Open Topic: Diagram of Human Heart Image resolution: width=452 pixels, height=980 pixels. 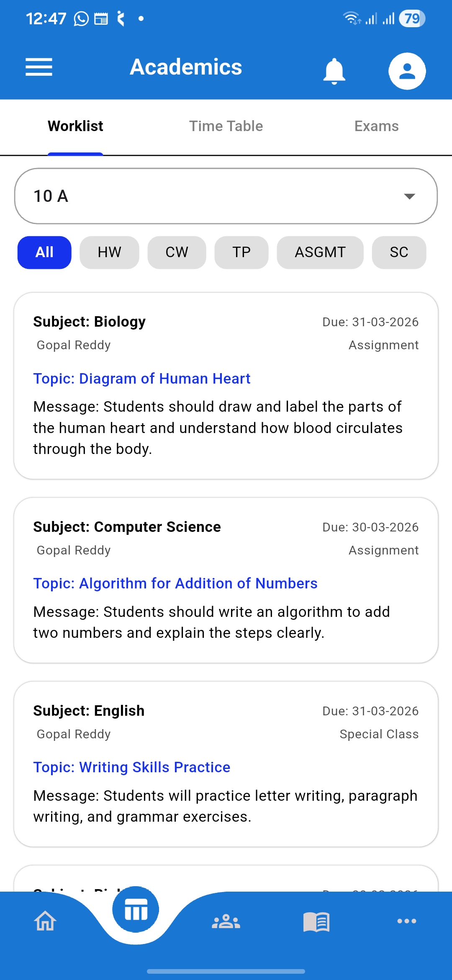point(142,379)
